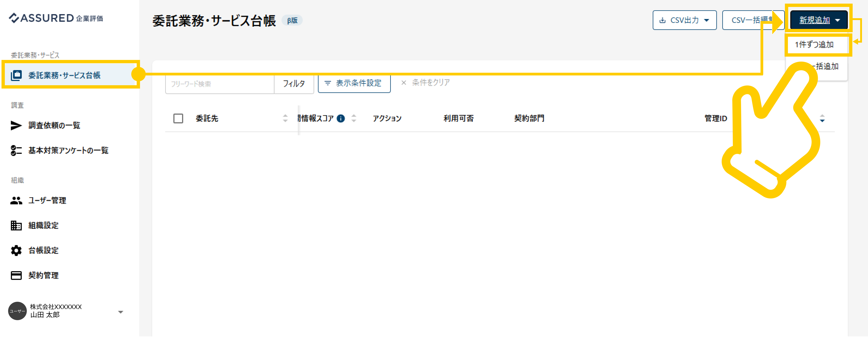868x337 pixels.
Task: Click the CSV一括編集 button
Action: pyautogui.click(x=753, y=20)
